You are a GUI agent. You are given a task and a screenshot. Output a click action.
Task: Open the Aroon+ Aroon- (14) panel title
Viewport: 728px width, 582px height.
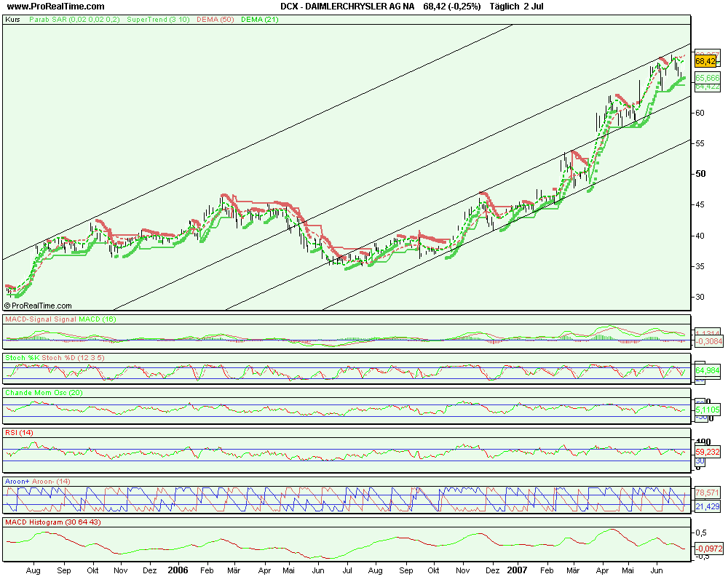(37, 481)
